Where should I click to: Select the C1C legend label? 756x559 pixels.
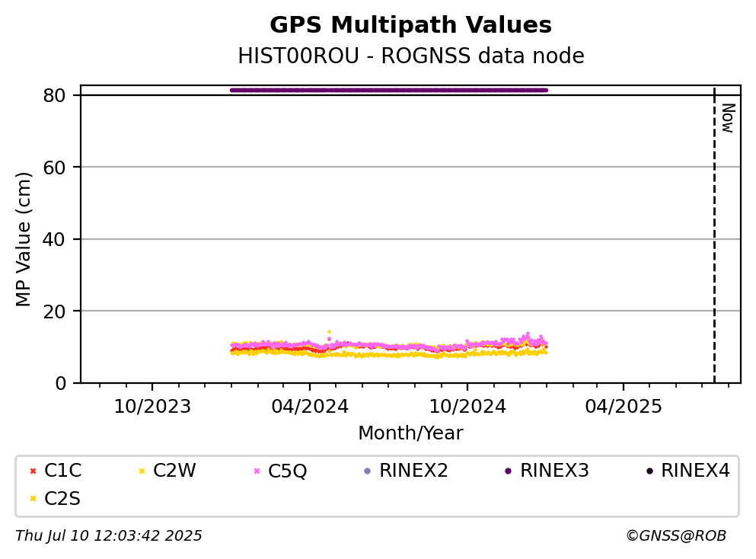[62, 471]
